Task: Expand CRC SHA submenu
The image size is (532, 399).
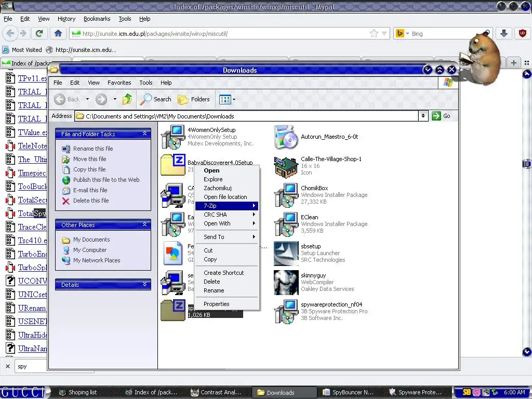Action: tap(227, 215)
